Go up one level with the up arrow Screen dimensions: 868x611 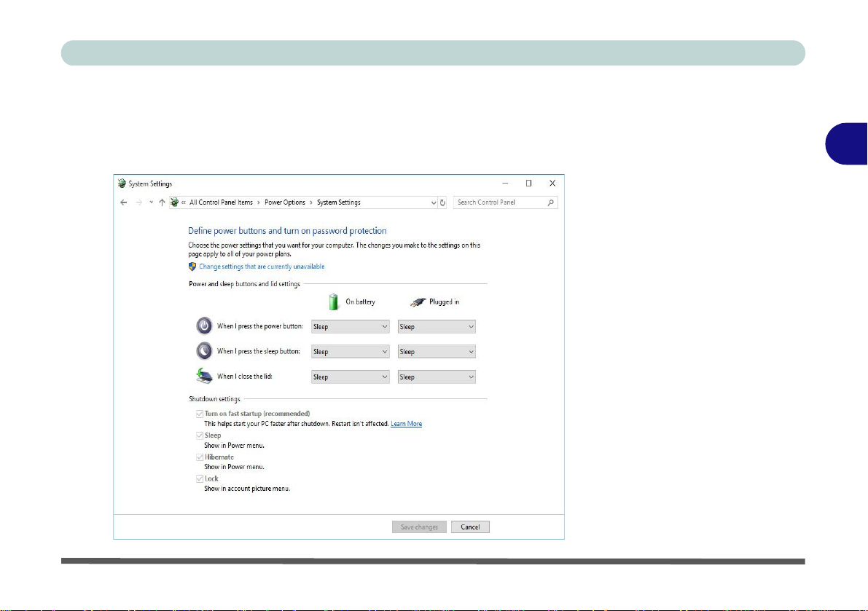pyautogui.click(x=162, y=202)
